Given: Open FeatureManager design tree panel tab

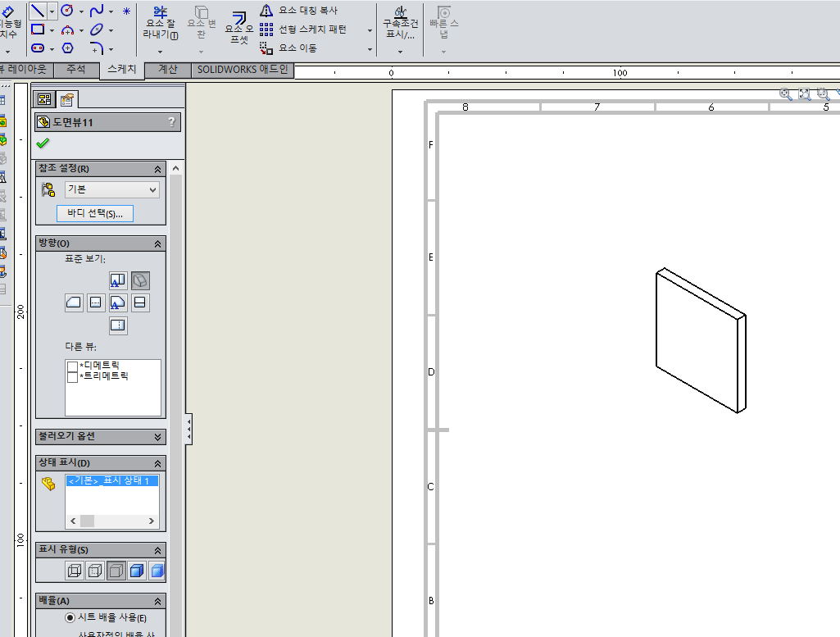Looking at the screenshot, I should (x=44, y=99).
